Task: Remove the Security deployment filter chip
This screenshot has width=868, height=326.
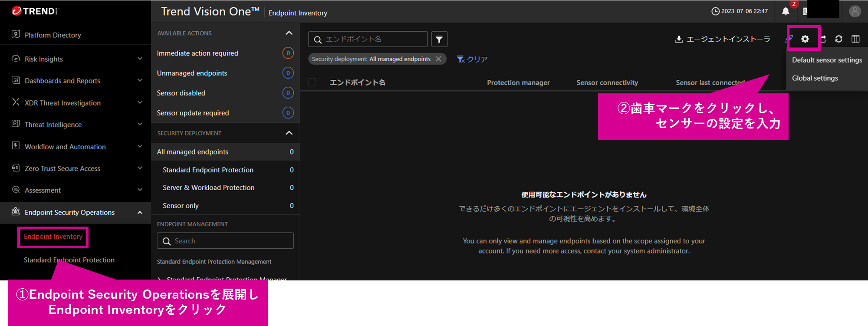Action: [x=438, y=59]
